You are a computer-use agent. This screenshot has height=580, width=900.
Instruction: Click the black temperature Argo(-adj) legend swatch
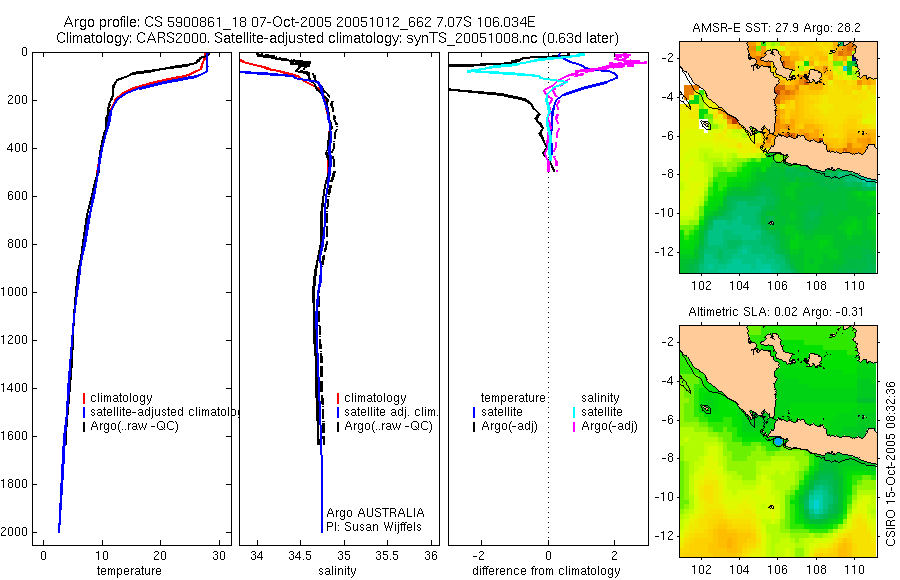coord(474,426)
